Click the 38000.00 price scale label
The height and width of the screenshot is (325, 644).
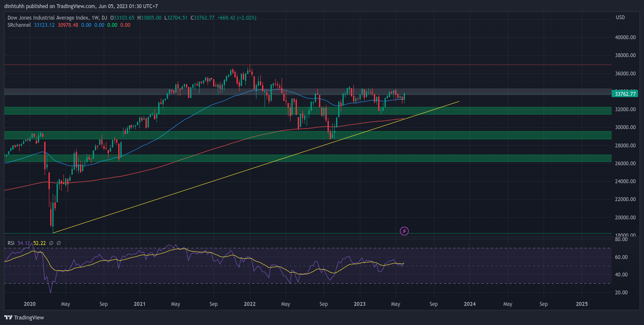[x=625, y=55]
